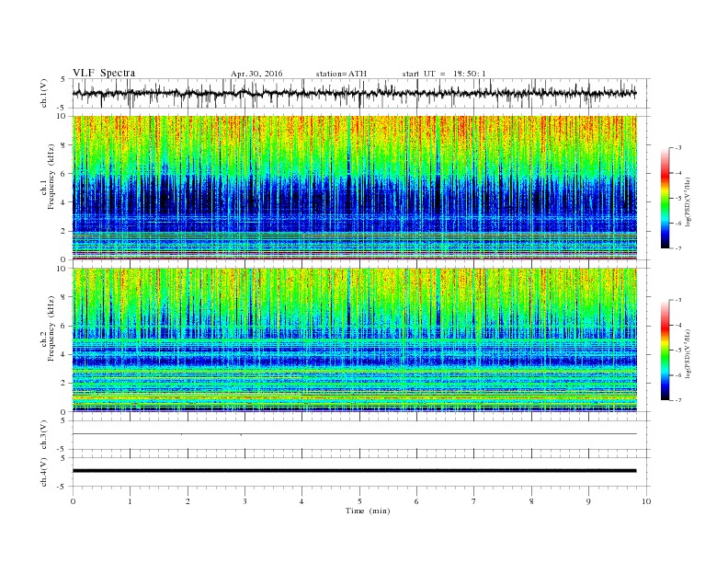728x563 pixels.
Task: Click the 'ch.4(V)' axis label
Action: pos(44,472)
